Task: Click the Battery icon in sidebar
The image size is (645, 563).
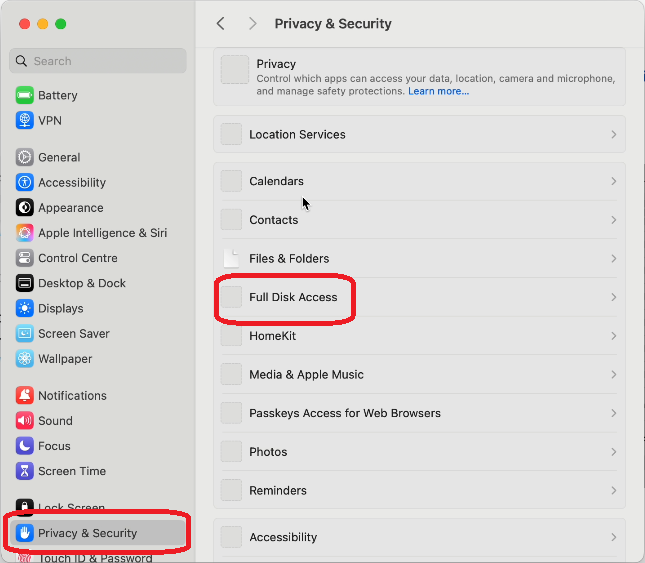Action: click(25, 95)
